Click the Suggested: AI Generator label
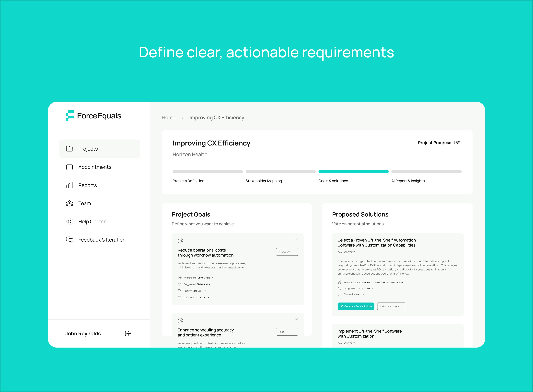This screenshot has height=392, width=533. 197,284
